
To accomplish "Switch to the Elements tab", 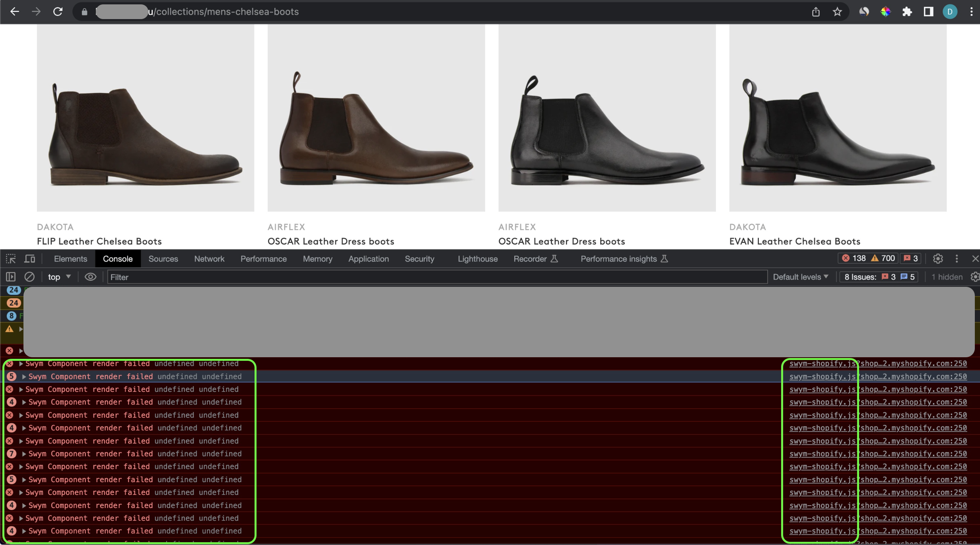I will 70,259.
